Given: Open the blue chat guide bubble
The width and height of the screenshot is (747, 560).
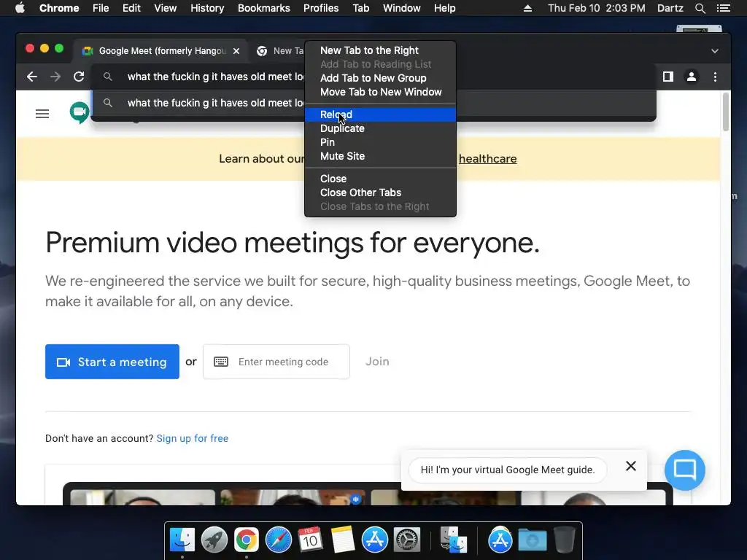Looking at the screenshot, I should 684,470.
